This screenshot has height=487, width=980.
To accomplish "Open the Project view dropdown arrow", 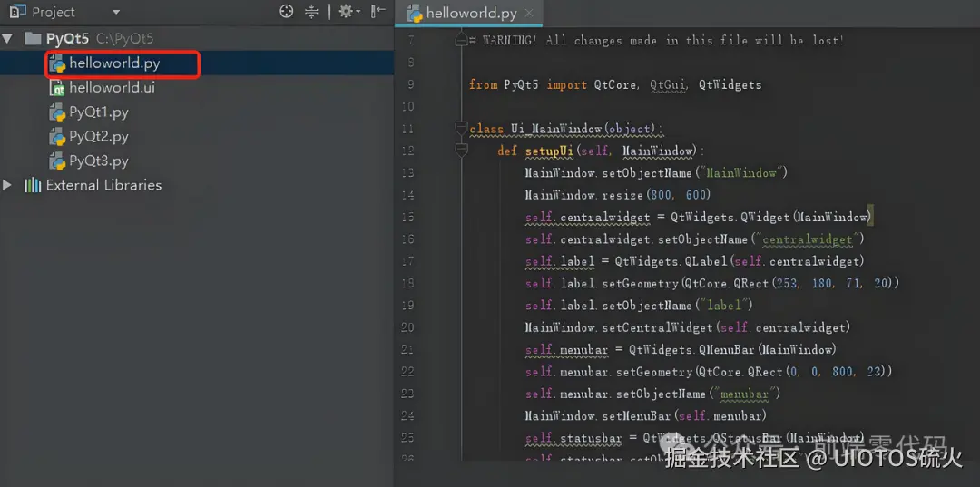I will (115, 12).
